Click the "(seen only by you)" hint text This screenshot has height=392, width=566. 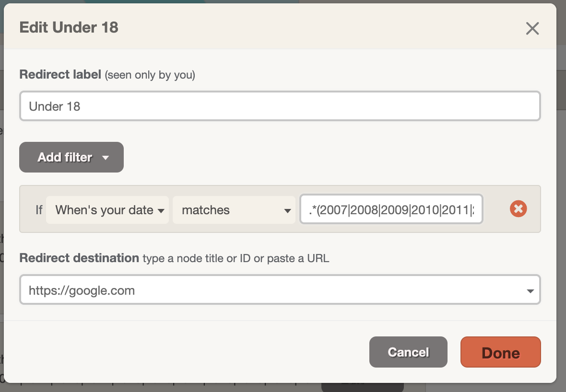point(150,75)
